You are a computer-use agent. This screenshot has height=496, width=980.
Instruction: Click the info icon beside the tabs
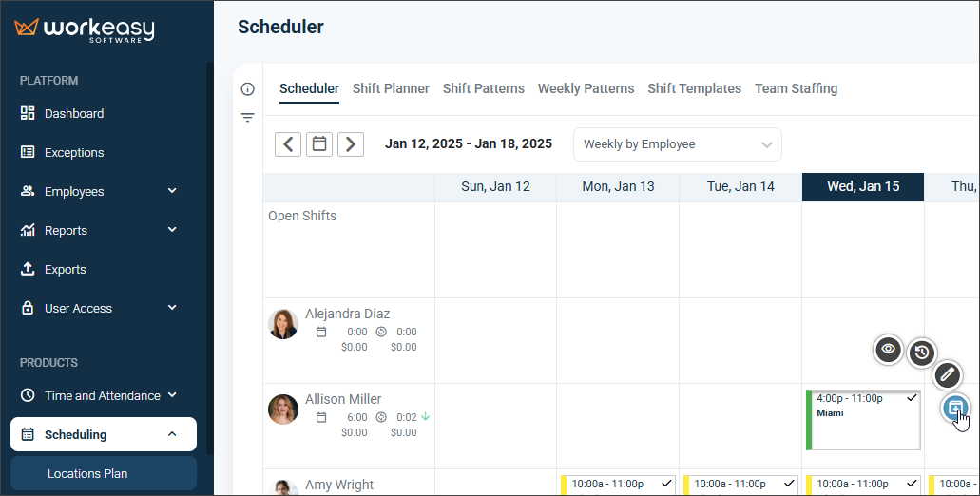click(x=247, y=88)
